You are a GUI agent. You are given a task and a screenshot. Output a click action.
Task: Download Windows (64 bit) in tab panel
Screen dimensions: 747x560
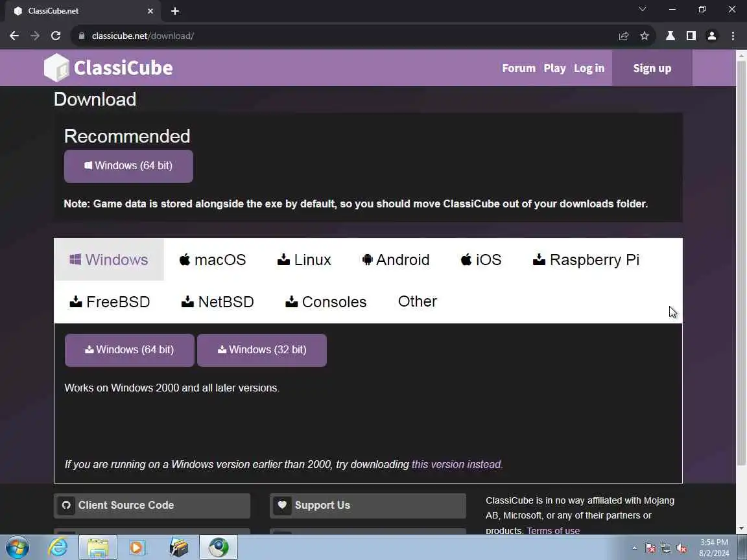tap(130, 350)
